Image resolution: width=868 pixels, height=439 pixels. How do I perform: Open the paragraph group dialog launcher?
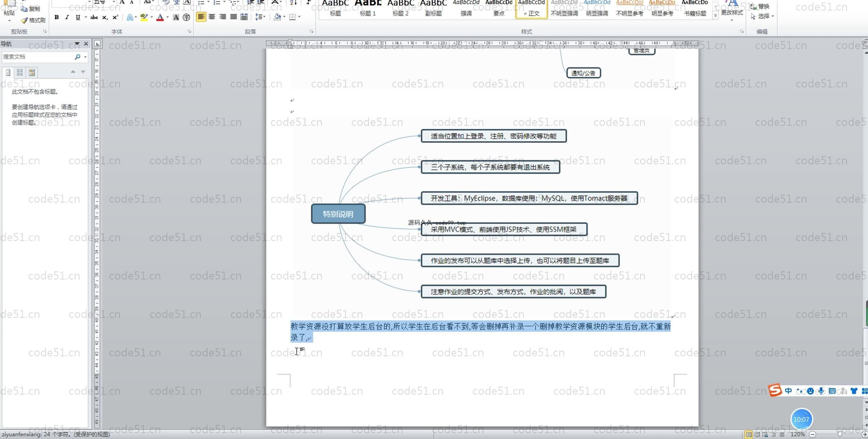(x=312, y=31)
